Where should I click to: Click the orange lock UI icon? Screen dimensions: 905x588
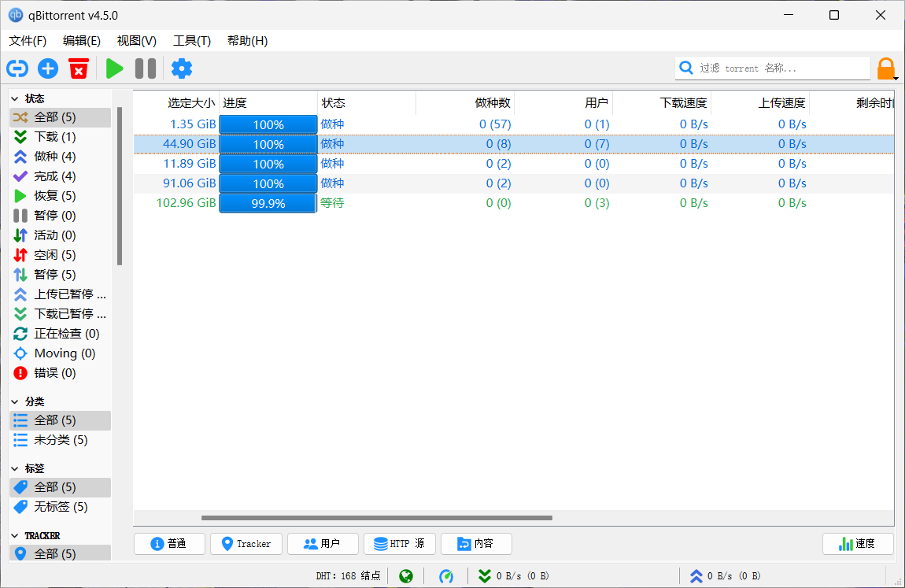click(886, 68)
